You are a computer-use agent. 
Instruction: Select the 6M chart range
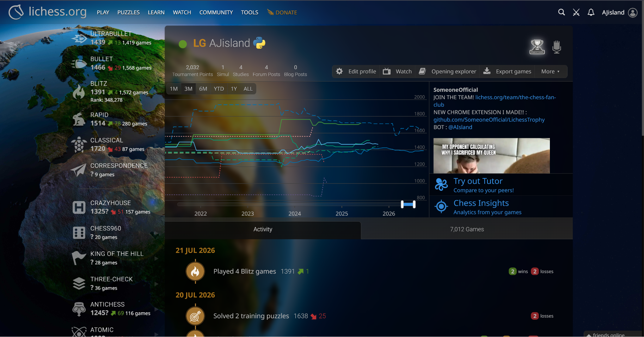pyautogui.click(x=203, y=89)
